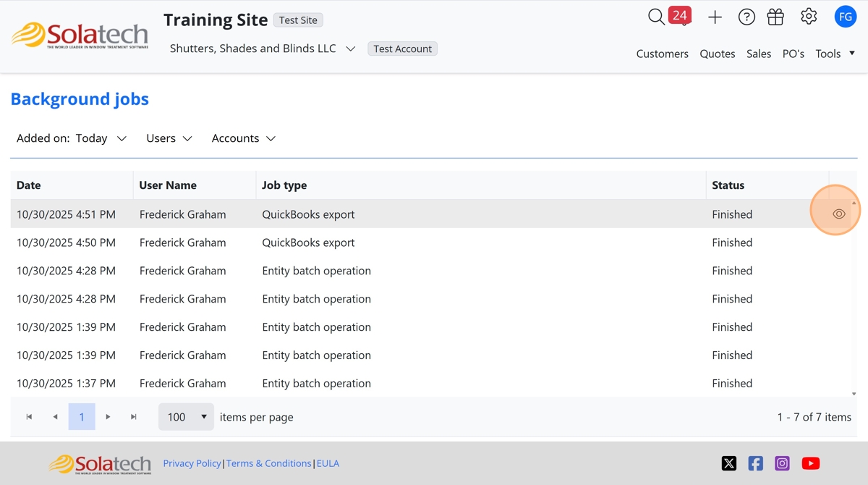Change the items per page dropdown
Viewport: 868px width, 485px height.
point(186,417)
